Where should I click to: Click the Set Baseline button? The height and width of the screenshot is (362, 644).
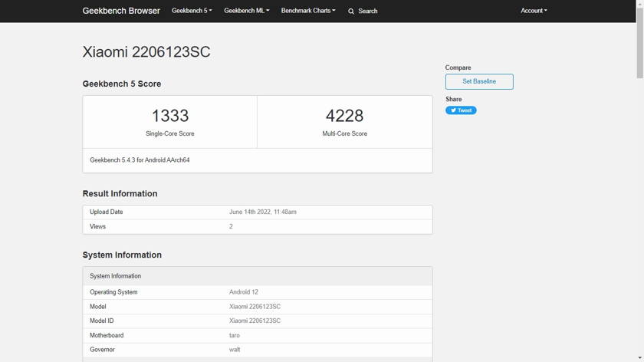click(479, 81)
